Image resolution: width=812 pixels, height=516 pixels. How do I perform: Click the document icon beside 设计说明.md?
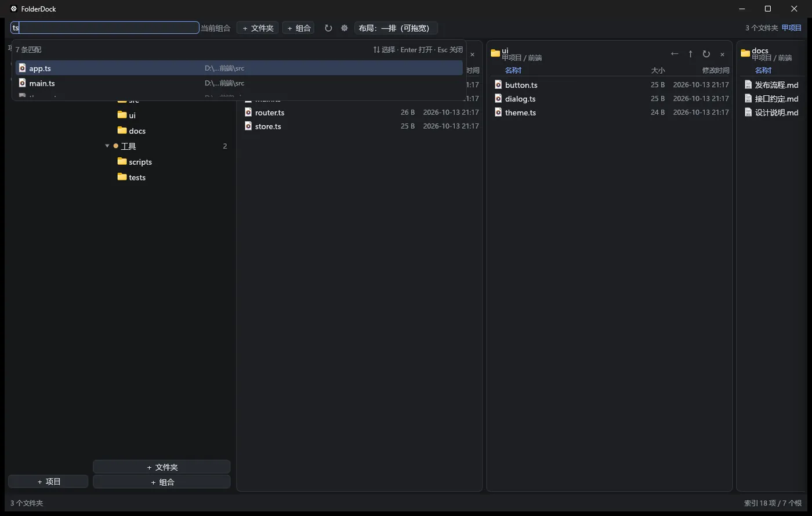coord(748,112)
